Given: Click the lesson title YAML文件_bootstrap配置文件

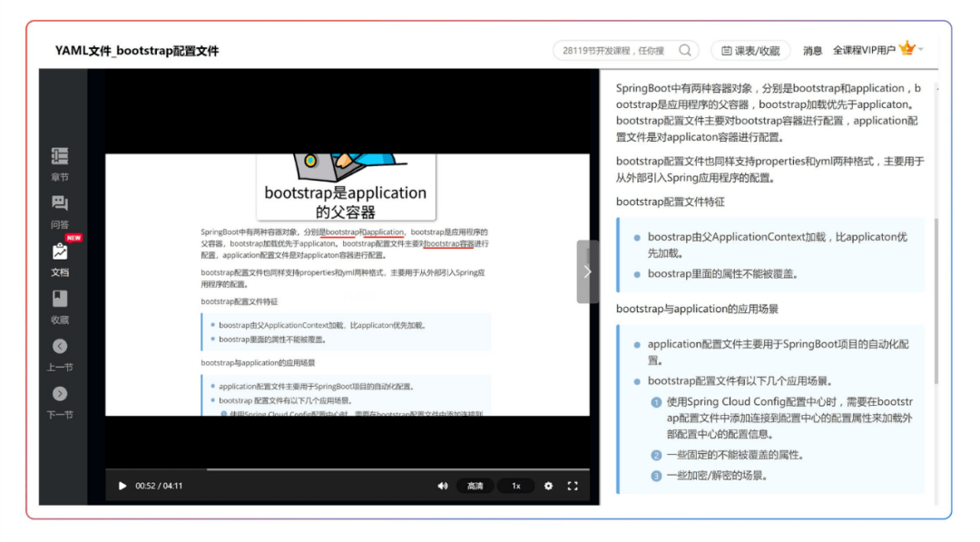Looking at the screenshot, I should click(x=137, y=51).
